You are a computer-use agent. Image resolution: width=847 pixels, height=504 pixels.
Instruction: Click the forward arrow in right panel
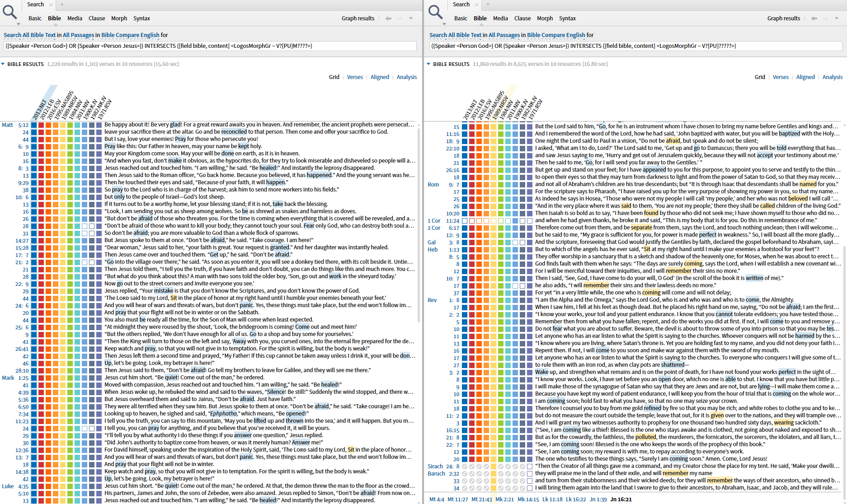tap(825, 19)
